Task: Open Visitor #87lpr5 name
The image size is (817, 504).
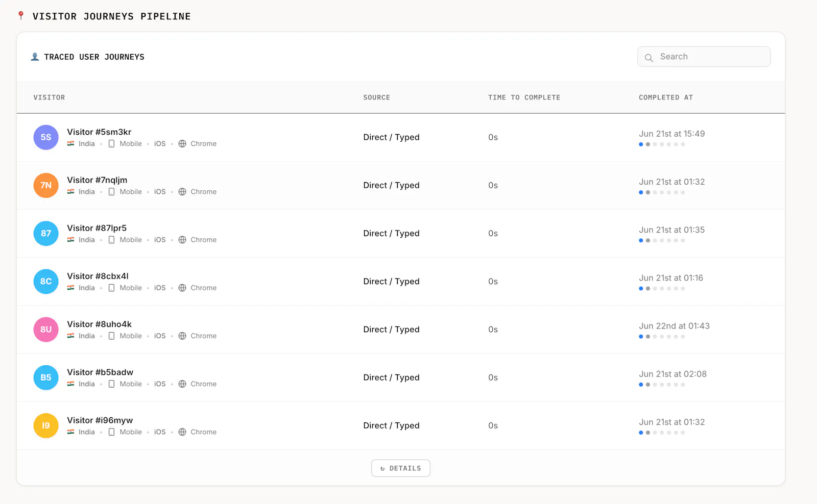Action: click(x=97, y=228)
